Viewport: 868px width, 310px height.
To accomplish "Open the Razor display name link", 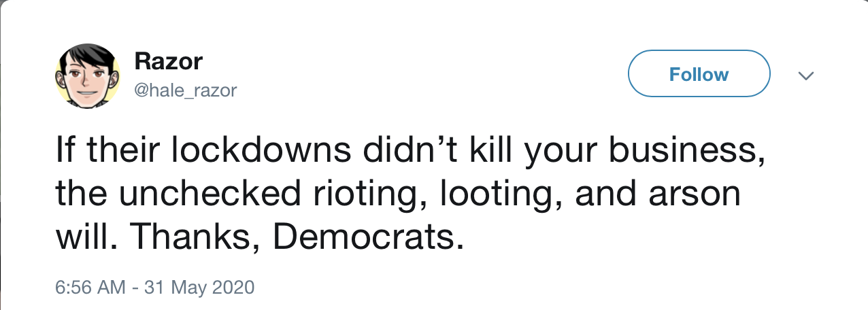I will [169, 62].
